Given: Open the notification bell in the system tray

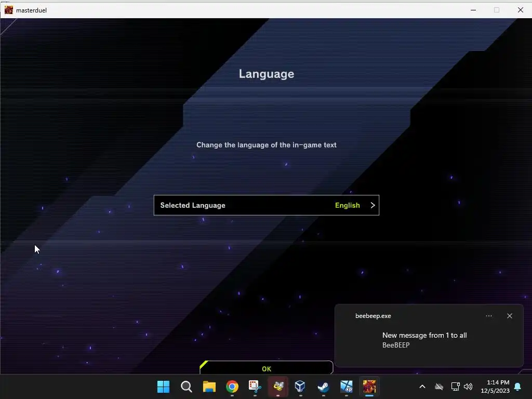Looking at the screenshot, I should click(517, 387).
